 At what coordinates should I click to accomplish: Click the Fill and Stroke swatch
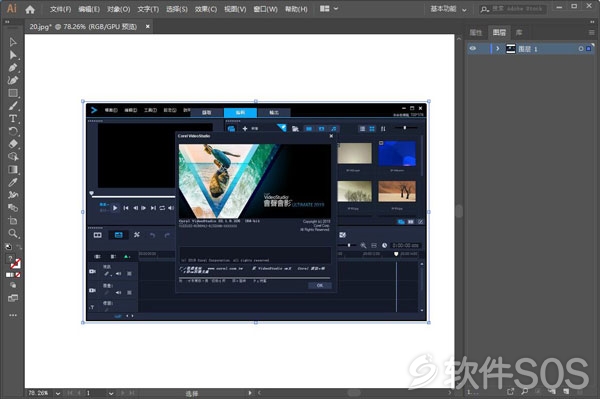pos(13,262)
